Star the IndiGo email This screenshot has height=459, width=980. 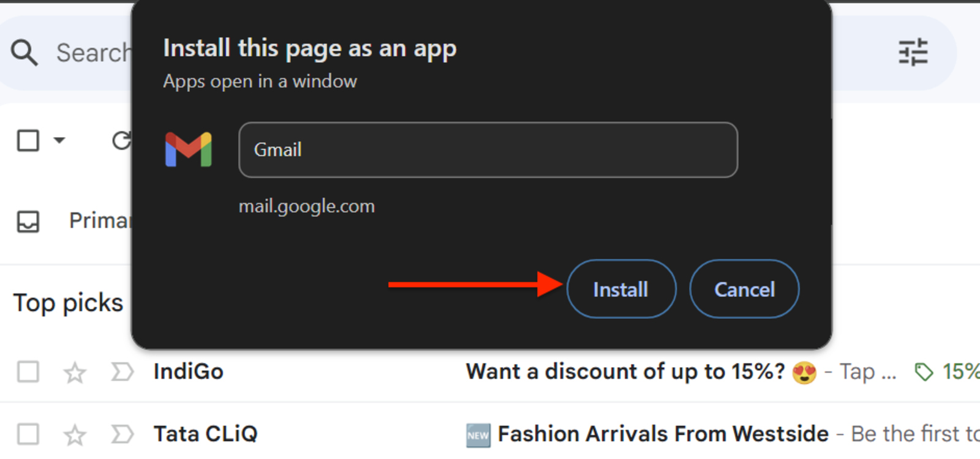pos(74,371)
